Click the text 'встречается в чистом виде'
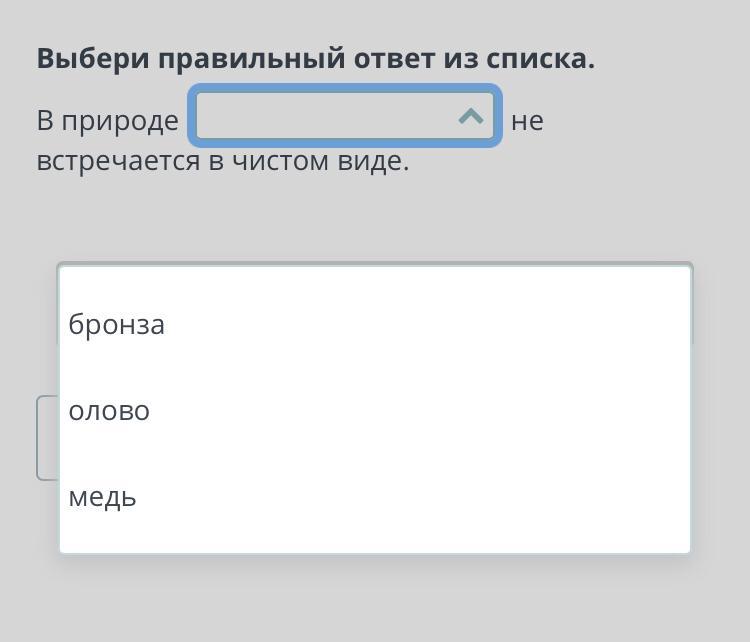The width and height of the screenshot is (750, 642). [223, 161]
